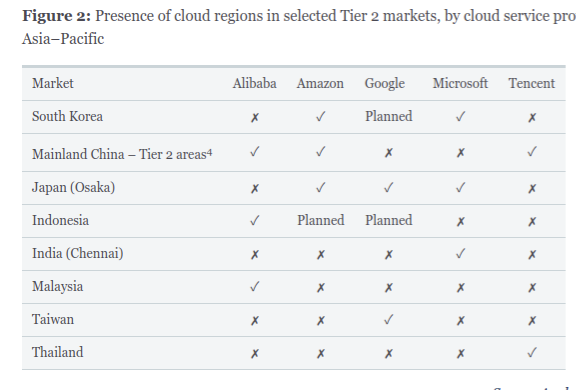Click the Google column header
This screenshot has height=390, width=576.
click(385, 84)
